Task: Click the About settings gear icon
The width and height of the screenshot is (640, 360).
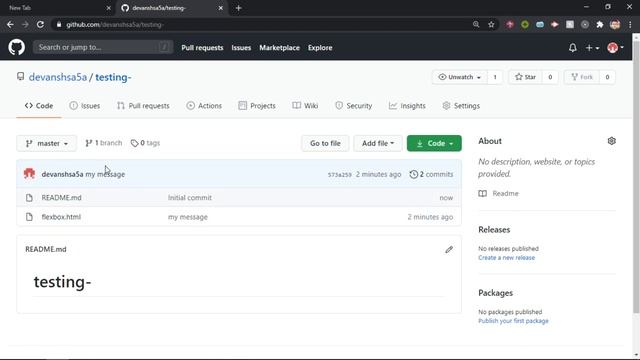Action: [611, 141]
